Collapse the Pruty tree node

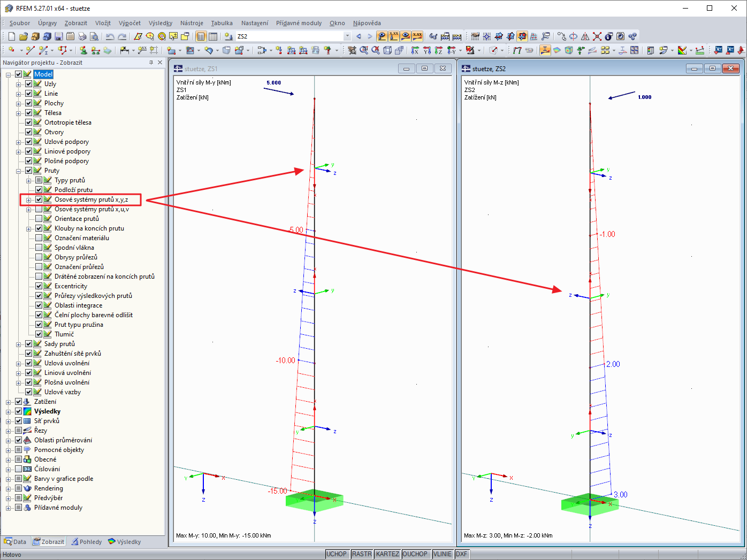click(19, 171)
